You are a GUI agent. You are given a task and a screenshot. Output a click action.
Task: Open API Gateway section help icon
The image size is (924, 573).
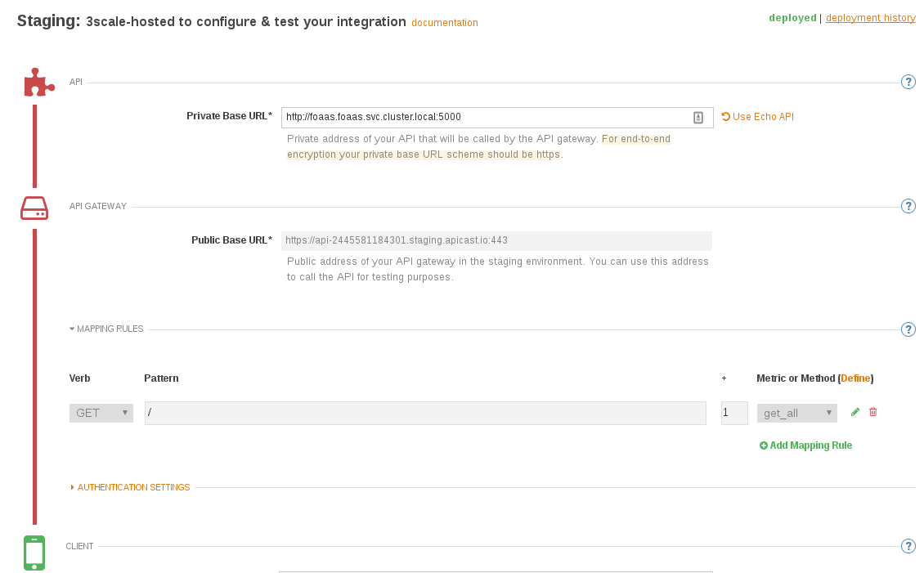click(x=908, y=206)
